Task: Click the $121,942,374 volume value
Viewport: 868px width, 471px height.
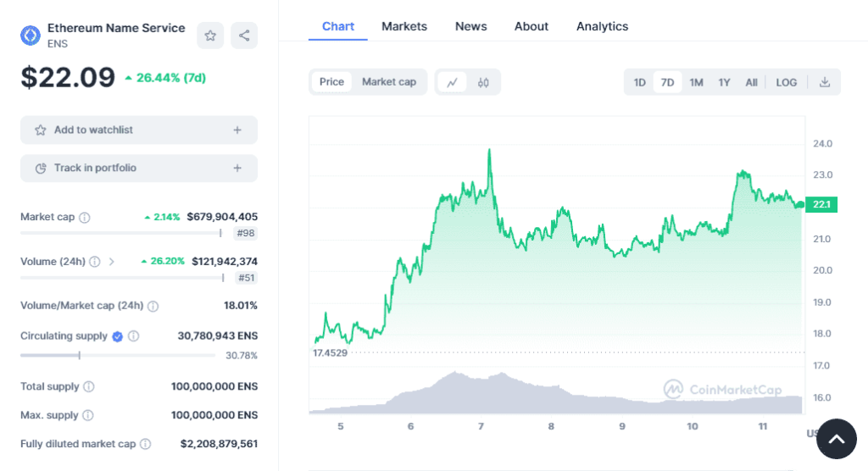Action: point(225,261)
